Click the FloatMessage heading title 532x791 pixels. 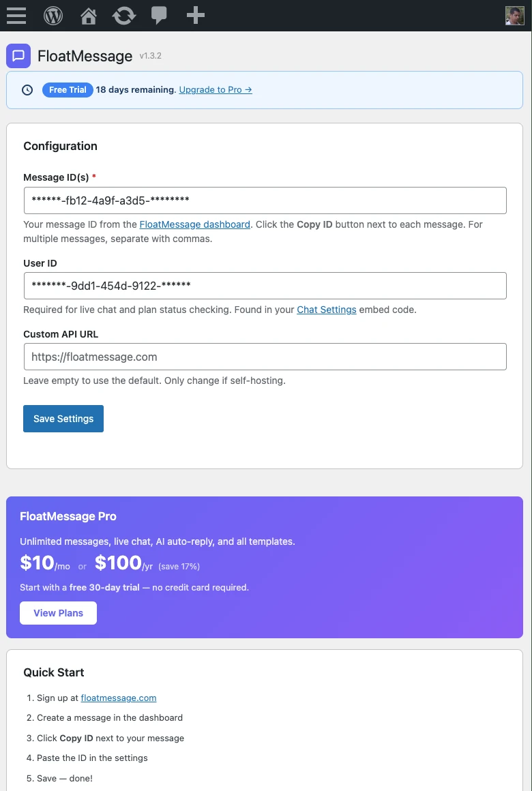(x=83, y=56)
